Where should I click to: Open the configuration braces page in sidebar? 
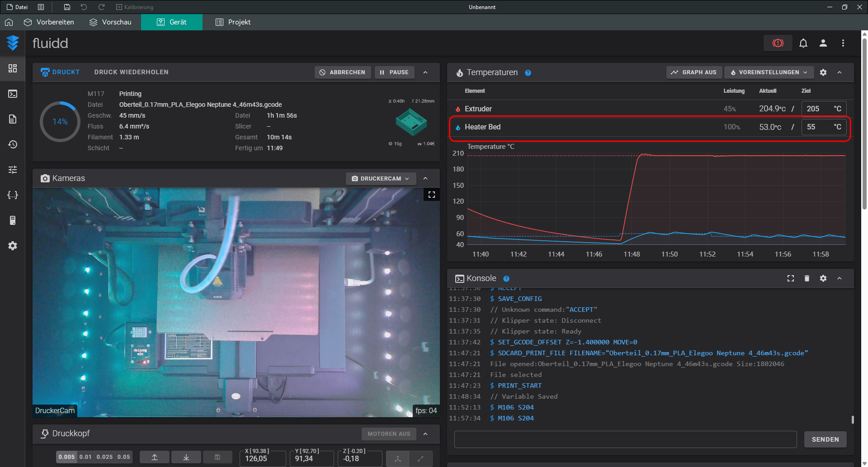pos(13,195)
